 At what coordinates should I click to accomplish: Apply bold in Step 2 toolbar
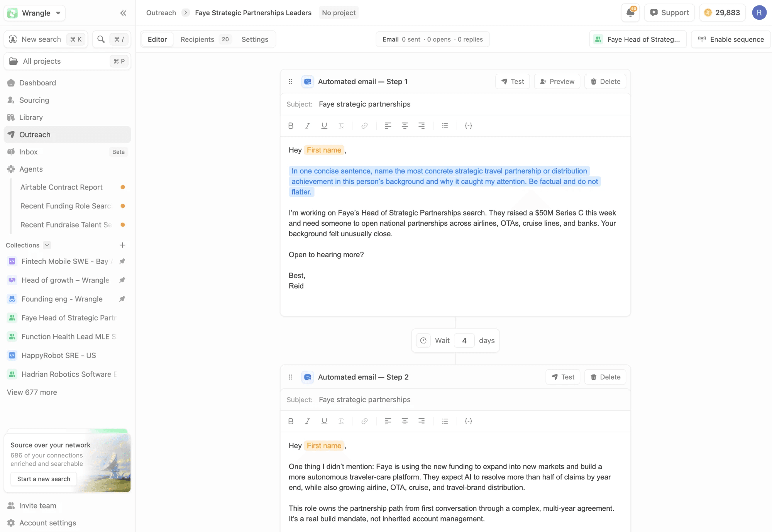tap(291, 421)
